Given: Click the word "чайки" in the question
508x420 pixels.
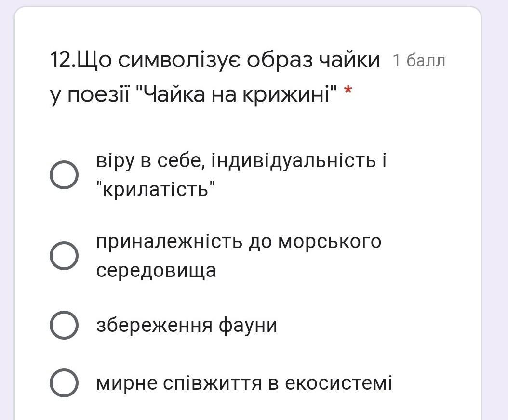Looking at the screenshot, I should 349,60.
